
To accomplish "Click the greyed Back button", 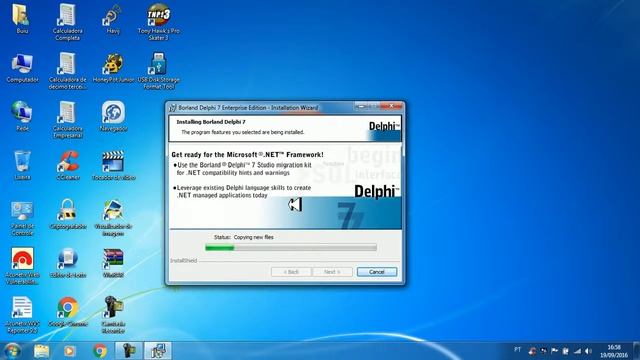I will tap(291, 272).
